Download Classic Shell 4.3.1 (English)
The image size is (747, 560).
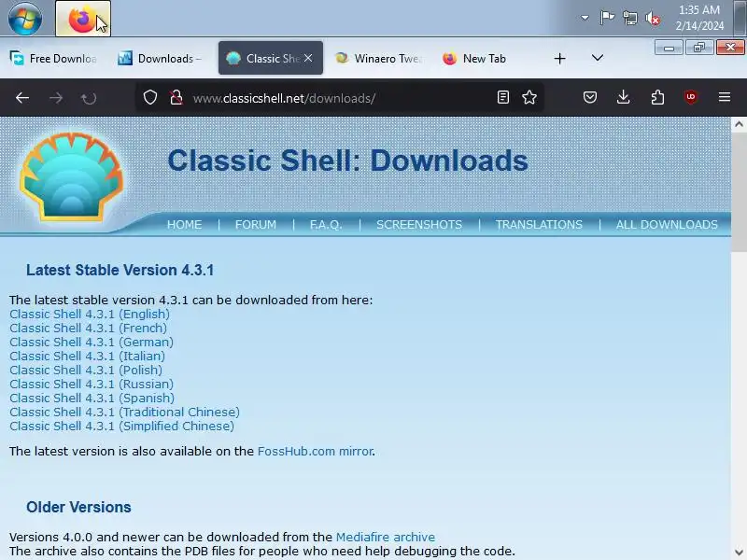coord(90,315)
